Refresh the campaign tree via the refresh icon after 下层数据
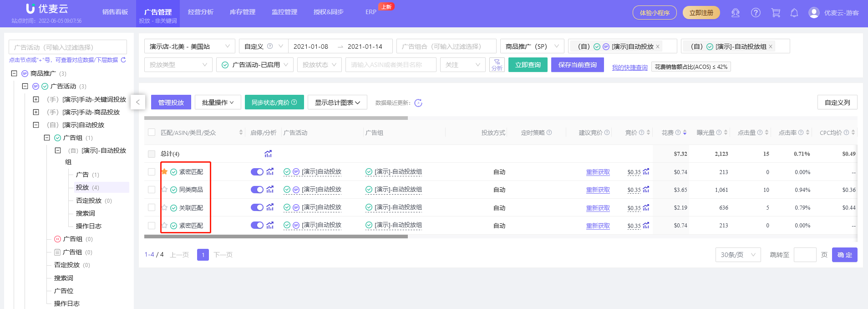 (x=123, y=60)
